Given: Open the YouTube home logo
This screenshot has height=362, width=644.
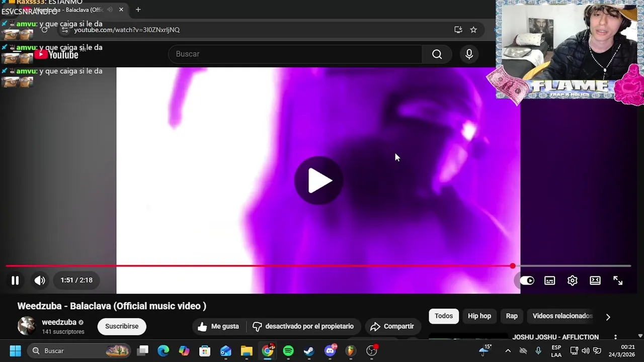Looking at the screenshot, I should point(56,54).
